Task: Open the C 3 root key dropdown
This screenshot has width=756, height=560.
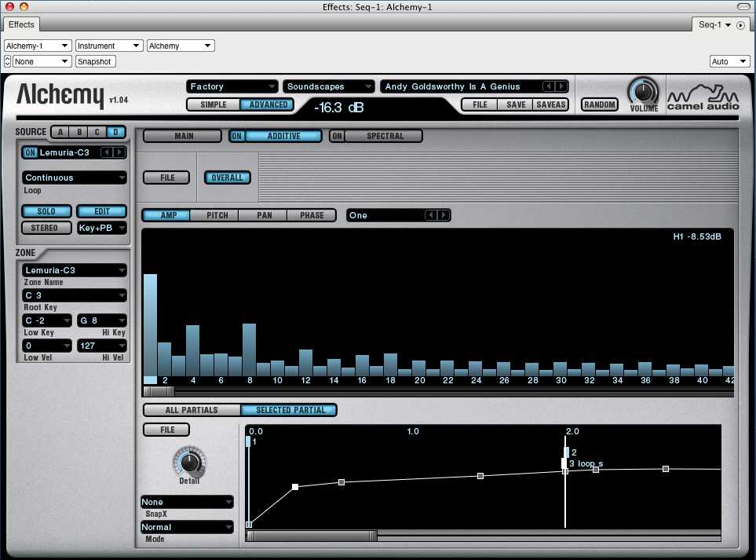Action: point(75,295)
